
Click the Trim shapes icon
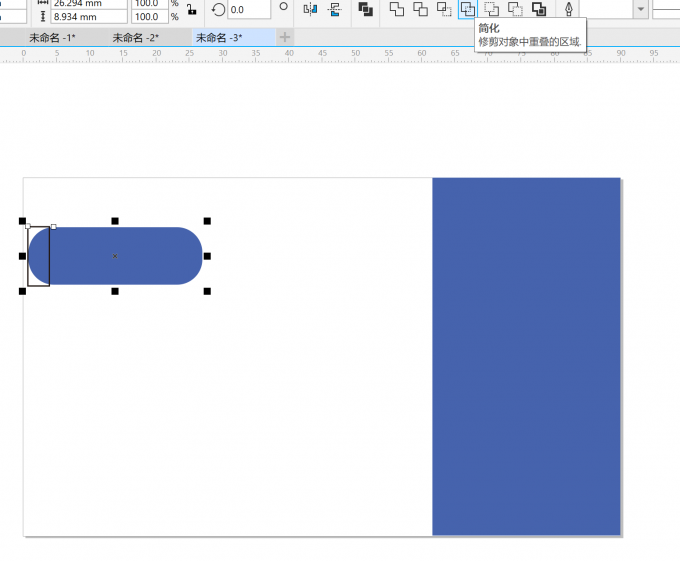click(x=420, y=9)
